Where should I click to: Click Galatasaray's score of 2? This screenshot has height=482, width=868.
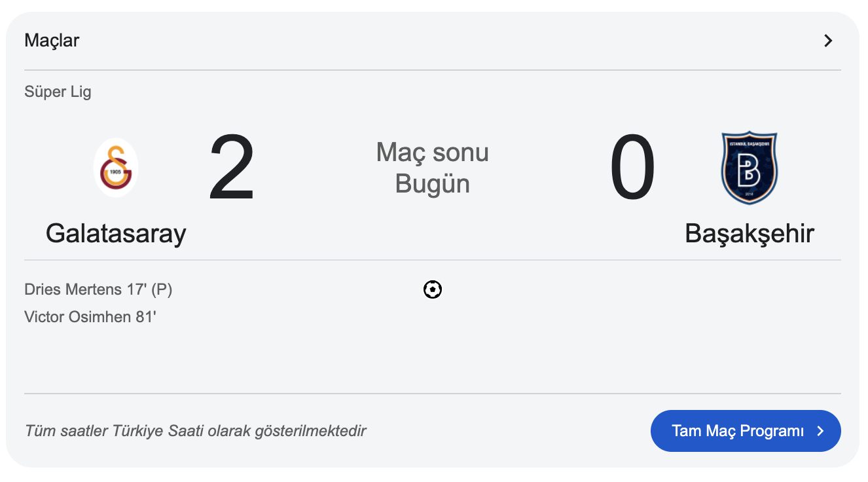click(232, 168)
